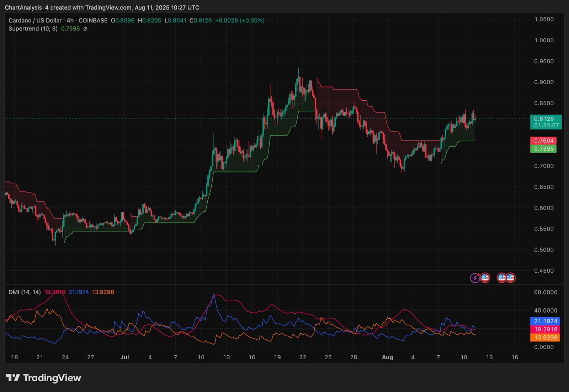Click the rightmost US flag economic event icon

click(511, 278)
